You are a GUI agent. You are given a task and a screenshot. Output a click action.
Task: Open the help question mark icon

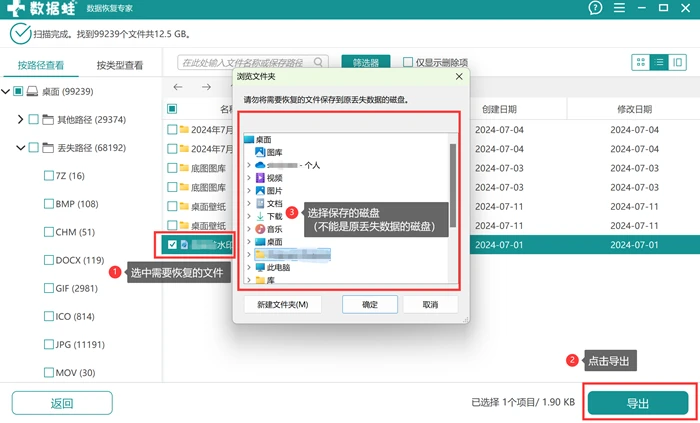[595, 8]
